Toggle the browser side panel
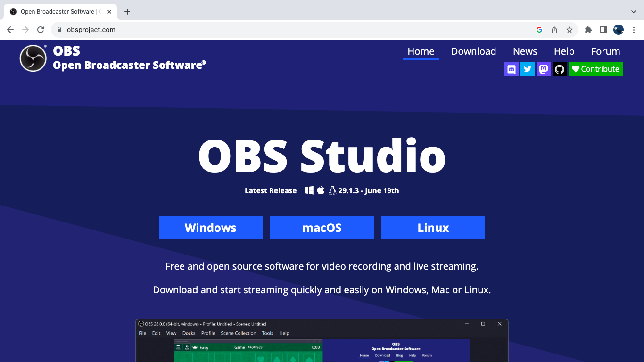Viewport: 644px width, 362px height. pyautogui.click(x=603, y=30)
